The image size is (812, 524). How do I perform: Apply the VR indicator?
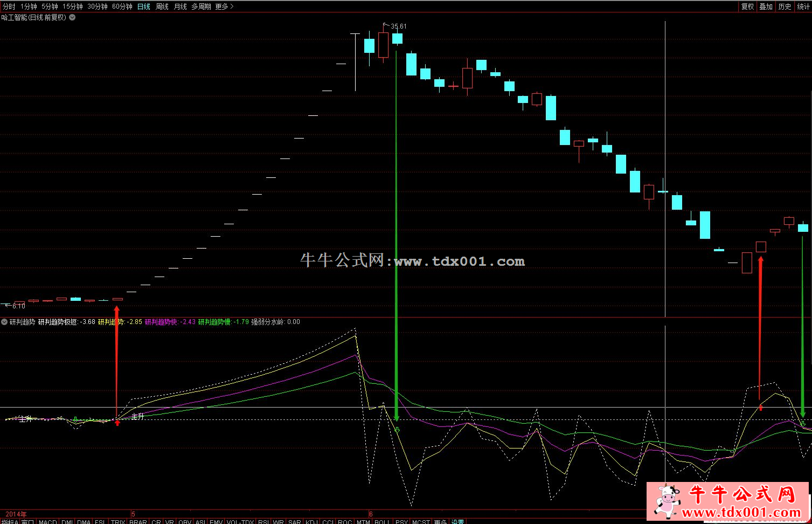pyautogui.click(x=170, y=521)
